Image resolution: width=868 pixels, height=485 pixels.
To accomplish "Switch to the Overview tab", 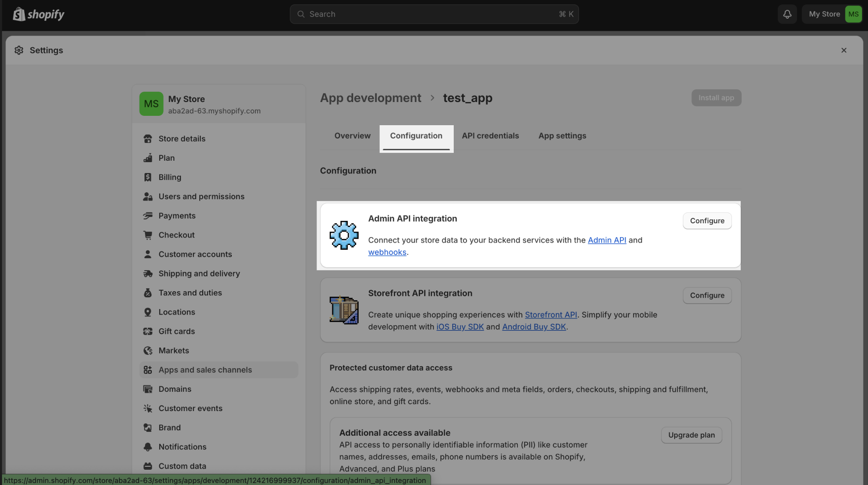I will (x=352, y=136).
